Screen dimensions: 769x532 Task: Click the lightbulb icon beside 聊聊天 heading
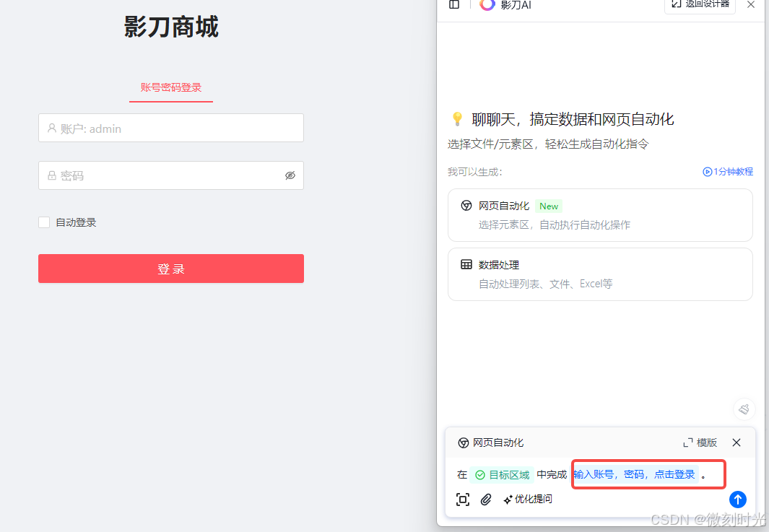(x=457, y=118)
